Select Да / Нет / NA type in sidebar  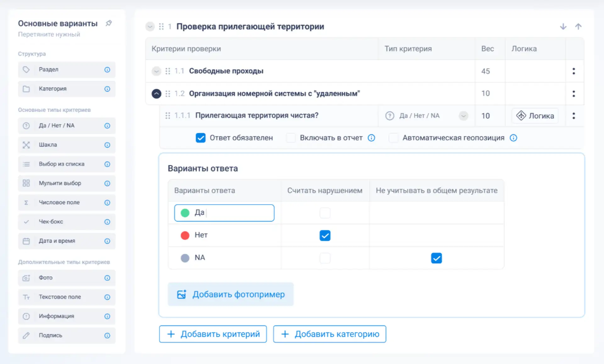click(x=67, y=126)
